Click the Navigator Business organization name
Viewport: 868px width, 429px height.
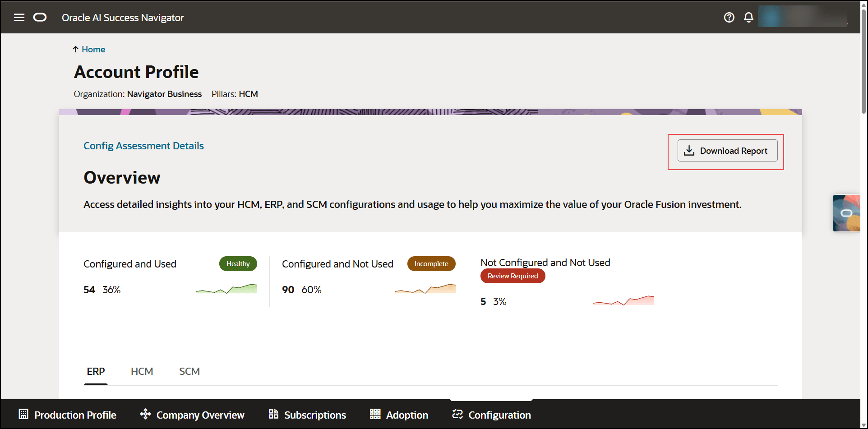coord(164,94)
